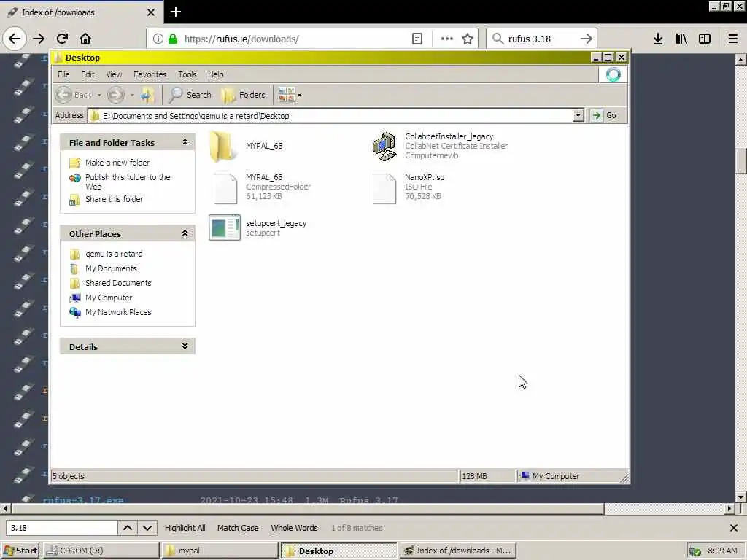Image resolution: width=747 pixels, height=560 pixels.
Task: Toggle Whole Words in find bar
Action: pyautogui.click(x=294, y=528)
